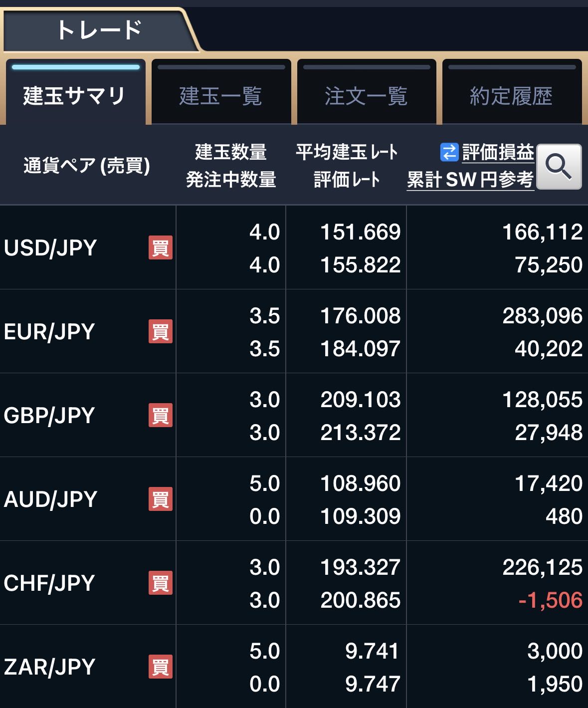Select the ZAR/JPY currency pair label
Image resolution: width=588 pixels, height=708 pixels.
[x=49, y=667]
